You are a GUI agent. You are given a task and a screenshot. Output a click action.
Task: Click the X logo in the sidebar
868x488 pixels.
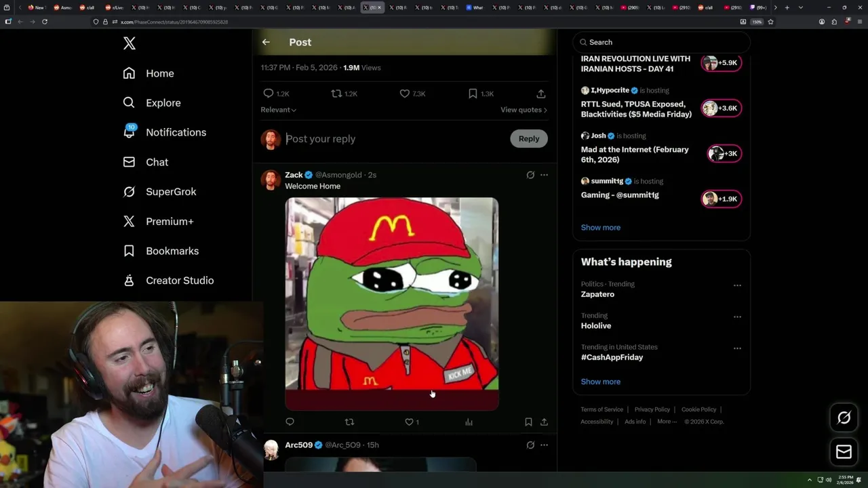130,43
